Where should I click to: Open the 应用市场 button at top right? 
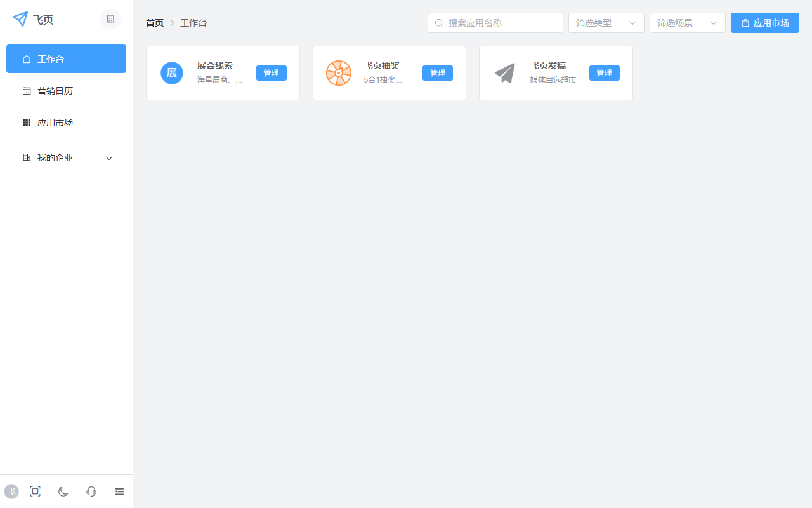pyautogui.click(x=764, y=22)
